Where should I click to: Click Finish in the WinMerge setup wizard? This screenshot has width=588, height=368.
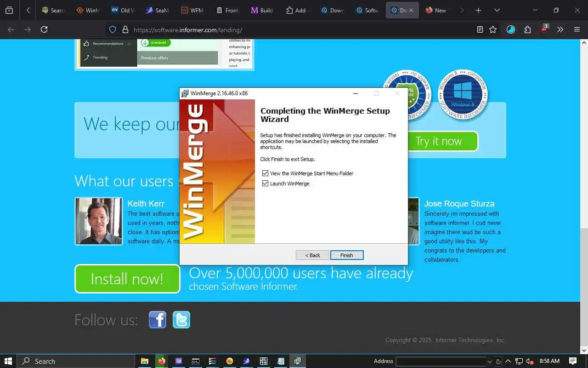pos(347,255)
